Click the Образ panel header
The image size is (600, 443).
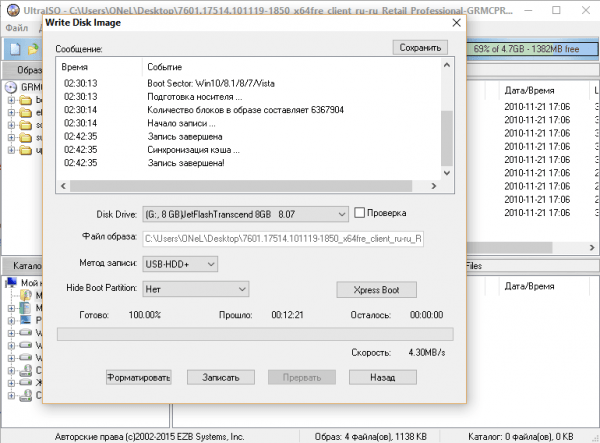tap(22, 70)
